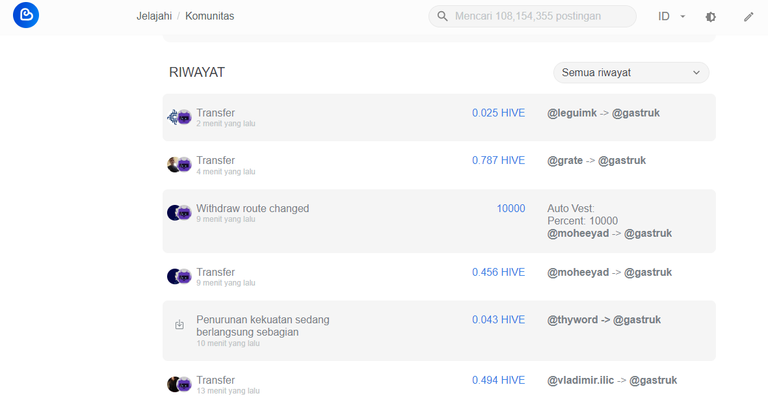Open @moheeyad link in Withdraw route row
The height and width of the screenshot is (404, 768).
click(x=578, y=234)
